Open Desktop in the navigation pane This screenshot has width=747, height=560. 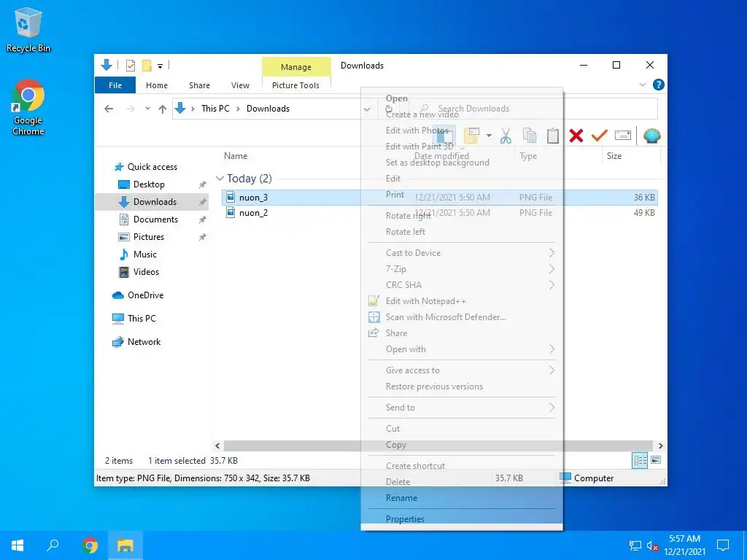click(x=142, y=184)
